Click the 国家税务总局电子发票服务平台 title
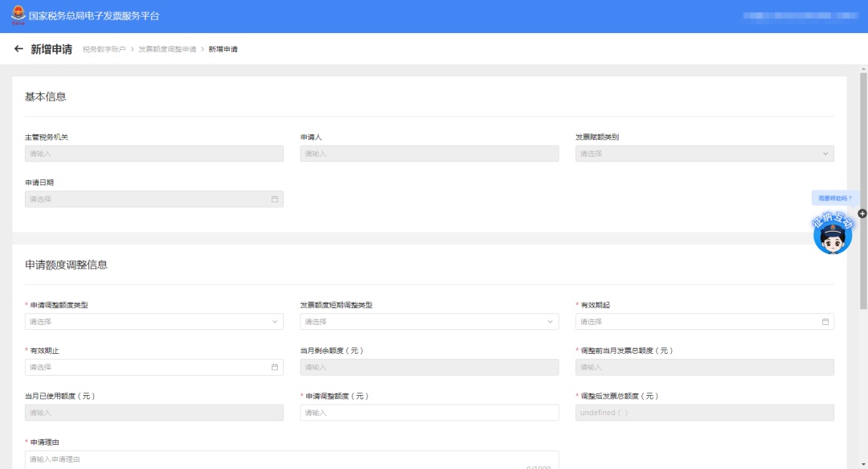 click(x=93, y=16)
